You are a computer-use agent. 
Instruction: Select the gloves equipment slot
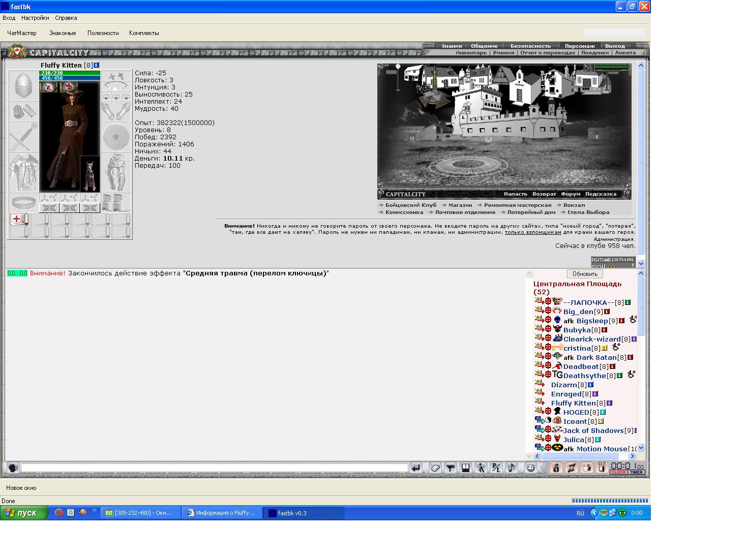tap(116, 111)
